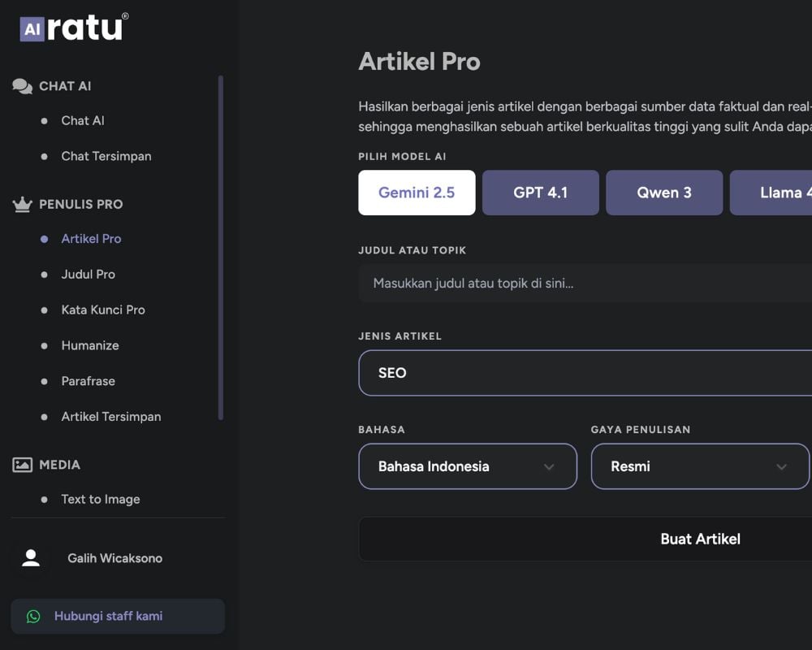
Task: Click the MEDIA section header
Action: [x=59, y=465]
